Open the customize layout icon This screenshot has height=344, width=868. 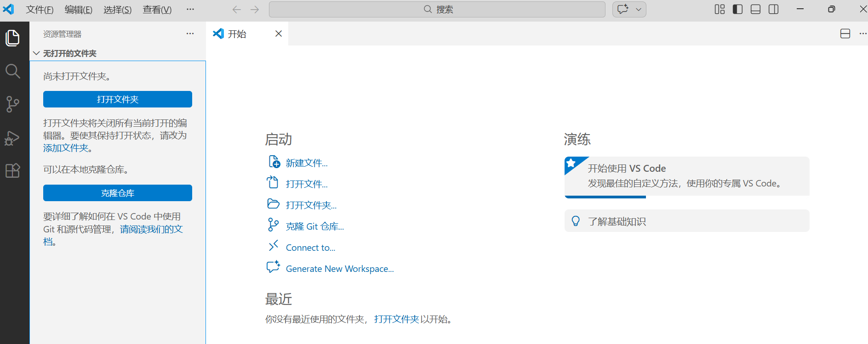point(720,9)
